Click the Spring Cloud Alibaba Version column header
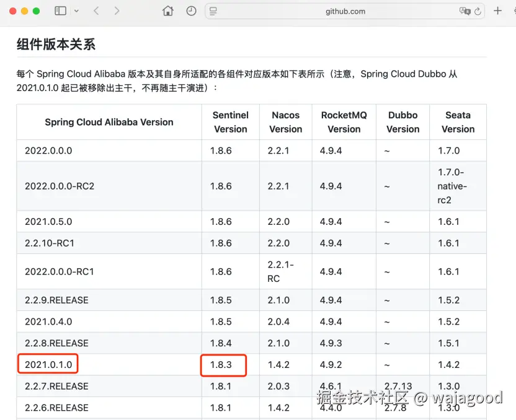This screenshot has width=516, height=420. 109,122
